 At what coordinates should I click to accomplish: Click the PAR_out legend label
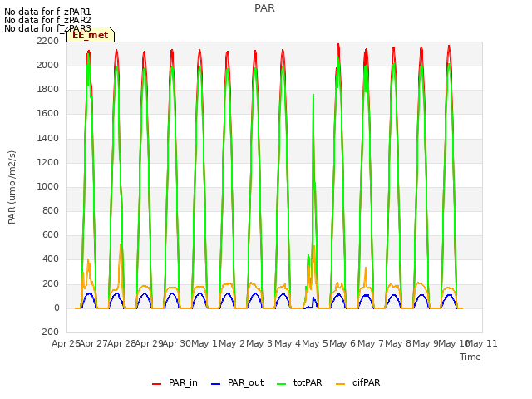click(x=246, y=382)
